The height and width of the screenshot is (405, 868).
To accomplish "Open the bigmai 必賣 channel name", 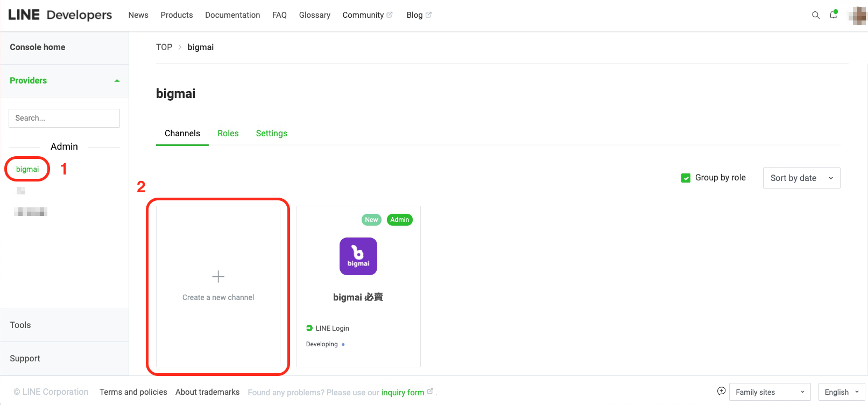I will (x=358, y=297).
